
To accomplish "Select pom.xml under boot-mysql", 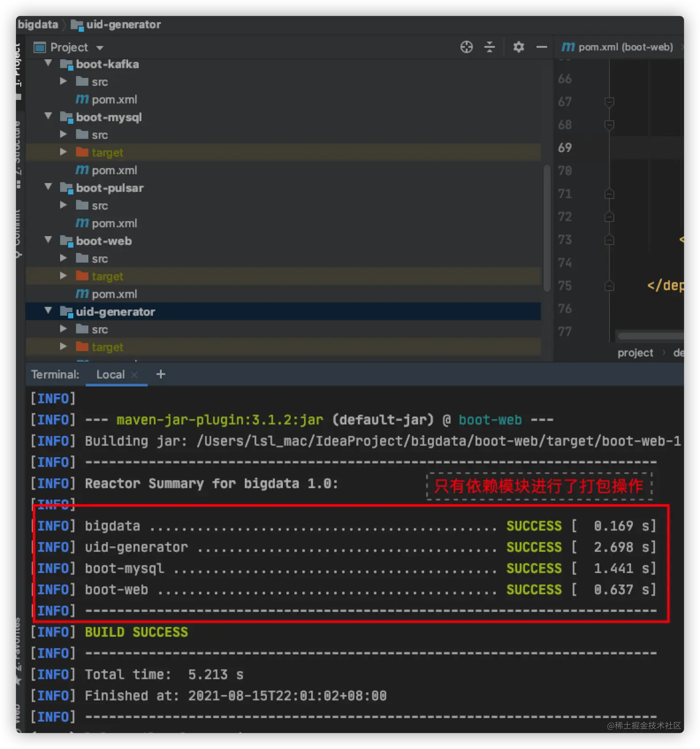I will (114, 170).
